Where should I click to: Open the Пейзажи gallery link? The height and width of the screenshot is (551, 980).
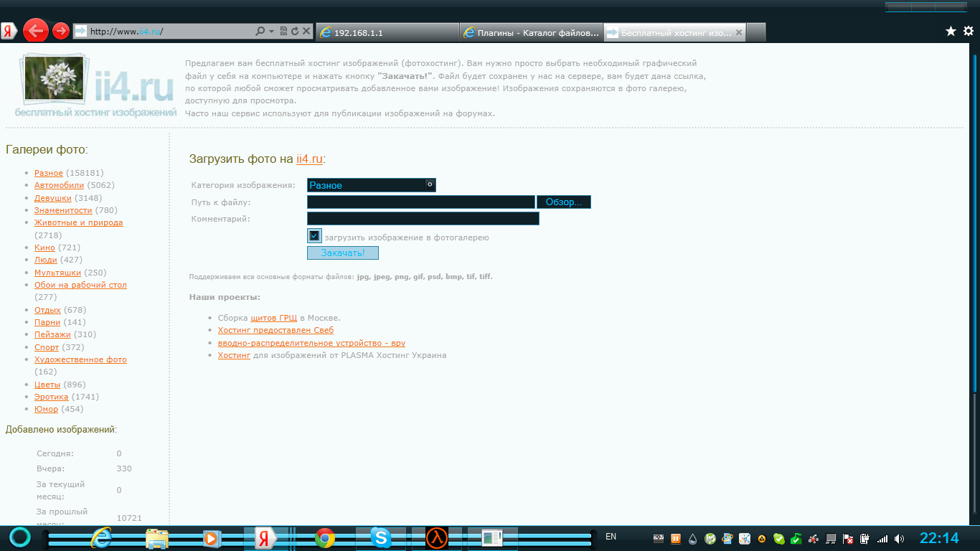[x=52, y=334]
